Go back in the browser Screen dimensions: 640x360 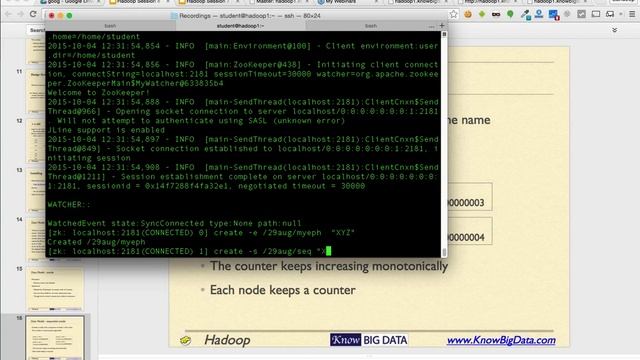coord(9,14)
